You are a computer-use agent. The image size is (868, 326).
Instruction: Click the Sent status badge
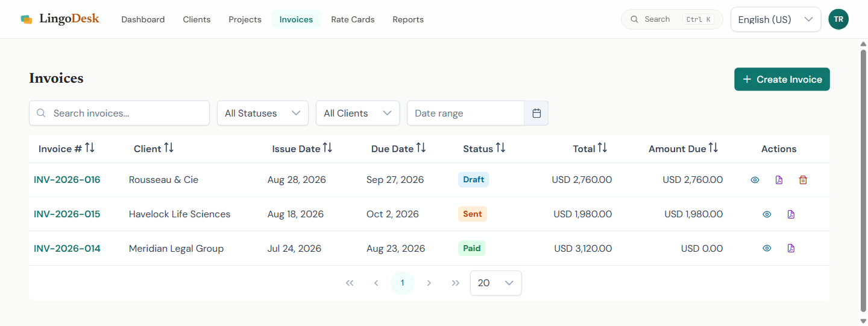point(473,214)
